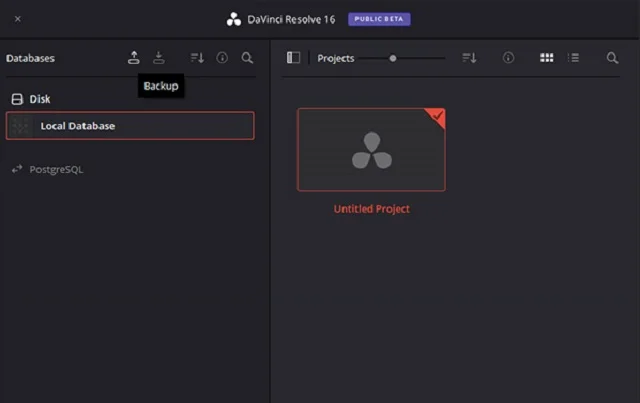Close the Project Manager window
This screenshot has height=403, width=640.
18,19
